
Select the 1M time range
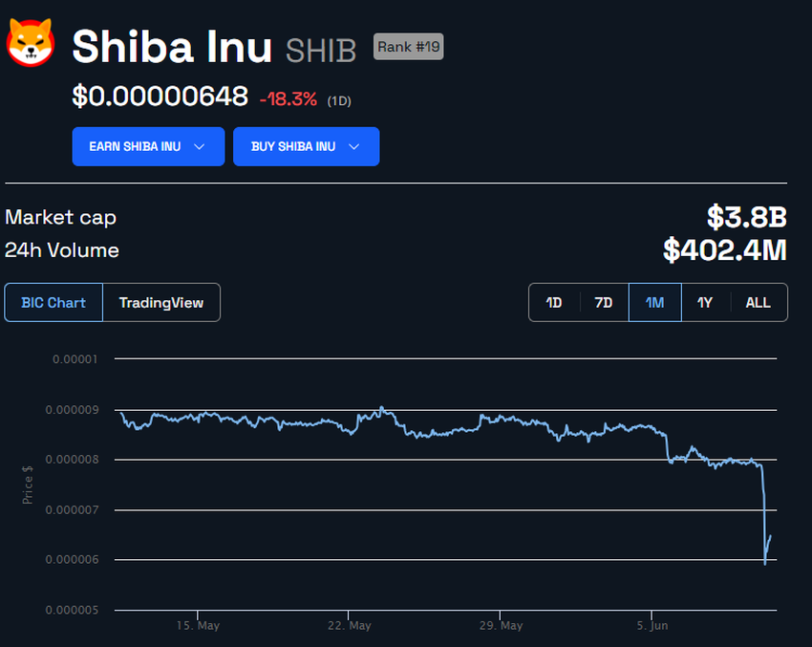pyautogui.click(x=654, y=302)
